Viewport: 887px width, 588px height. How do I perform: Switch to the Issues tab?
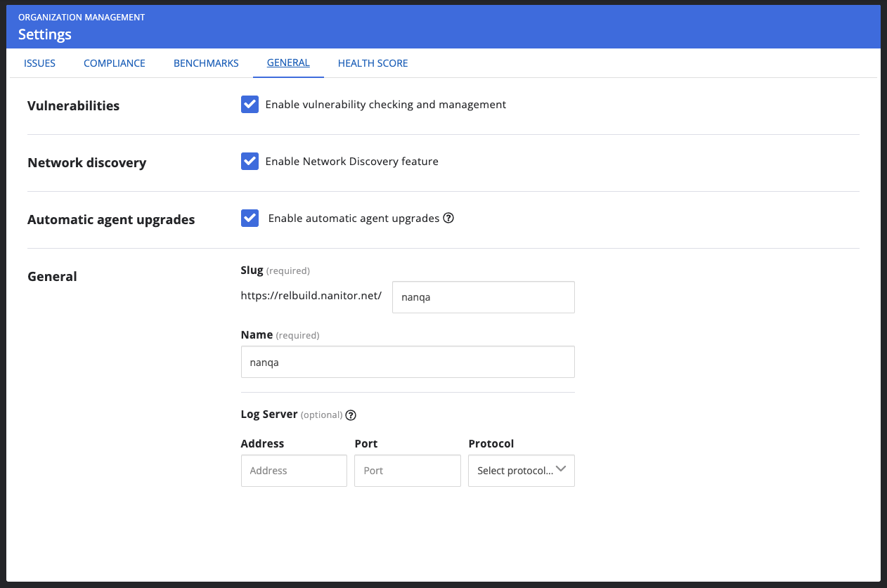point(39,63)
